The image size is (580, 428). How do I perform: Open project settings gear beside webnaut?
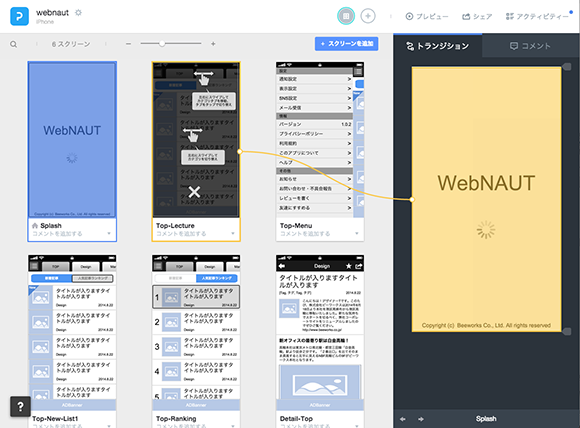coord(78,13)
